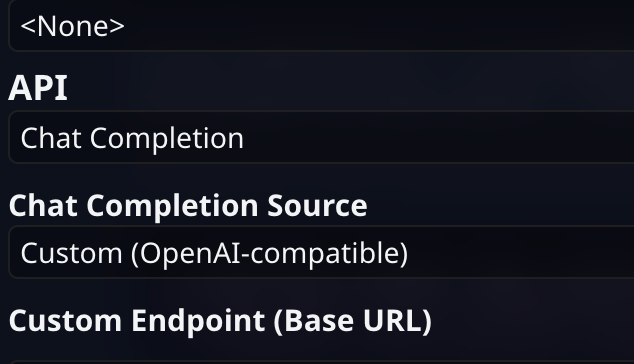Change API from Chat Completion
The image size is (634, 364).
tap(321, 137)
